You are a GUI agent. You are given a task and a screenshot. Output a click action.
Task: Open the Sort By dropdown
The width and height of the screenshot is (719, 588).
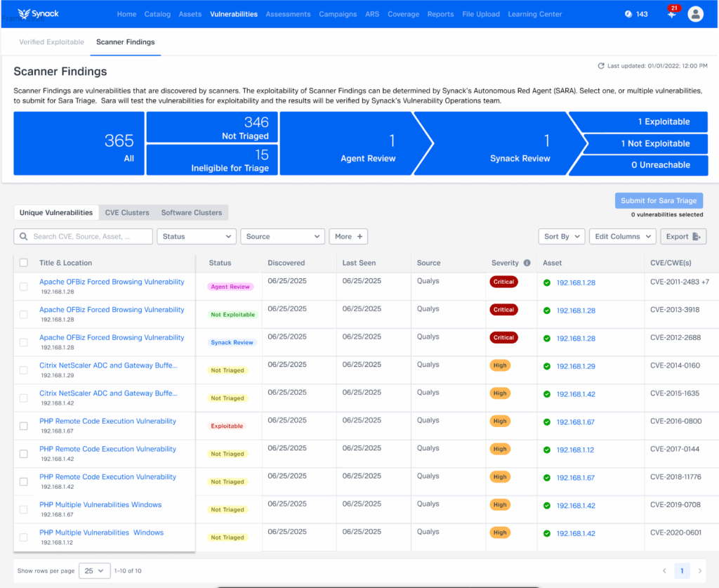(561, 237)
